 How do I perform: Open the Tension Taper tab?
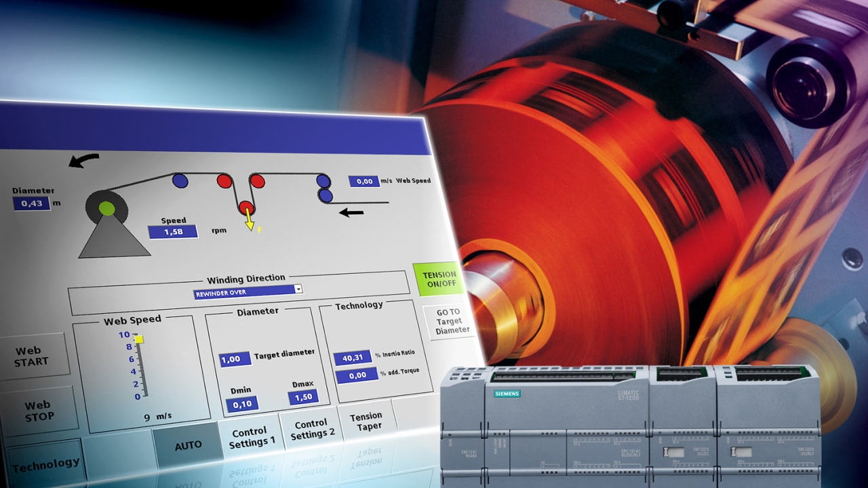[366, 421]
